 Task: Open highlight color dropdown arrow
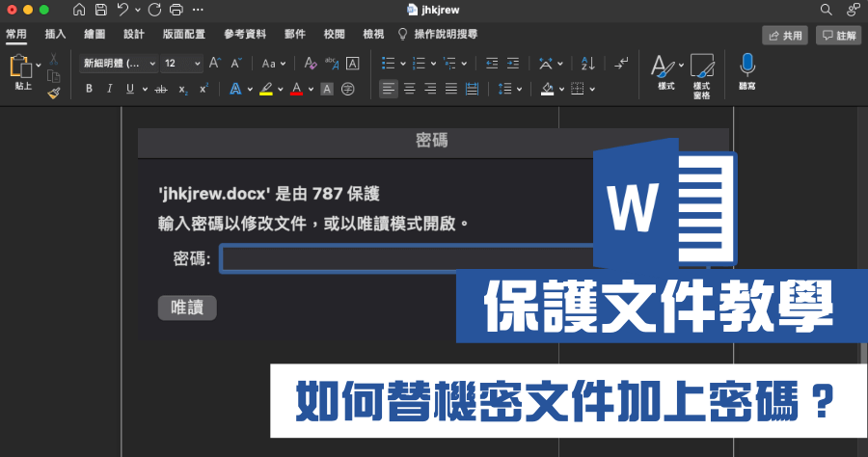pyautogui.click(x=280, y=89)
